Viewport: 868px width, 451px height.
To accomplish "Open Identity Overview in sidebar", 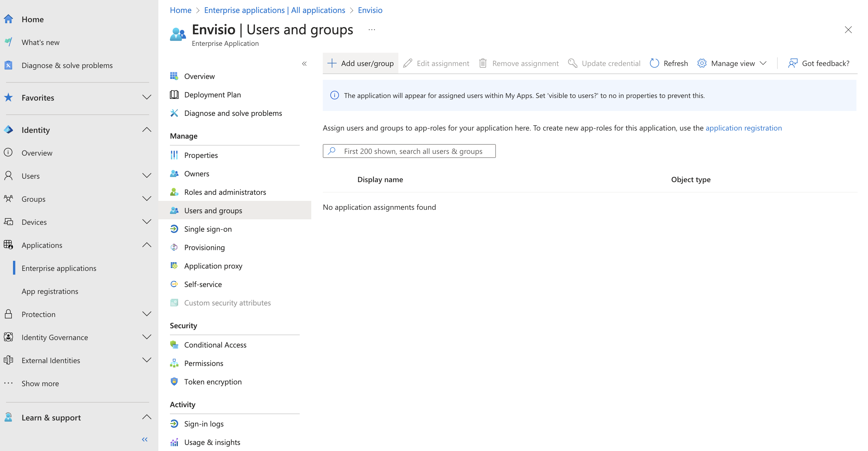I will point(37,153).
